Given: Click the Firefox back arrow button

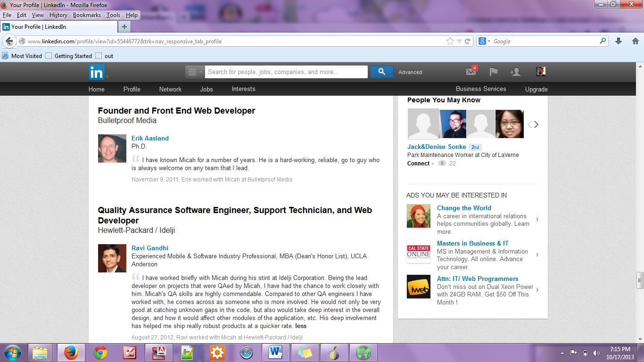Looking at the screenshot, I should [9, 41].
